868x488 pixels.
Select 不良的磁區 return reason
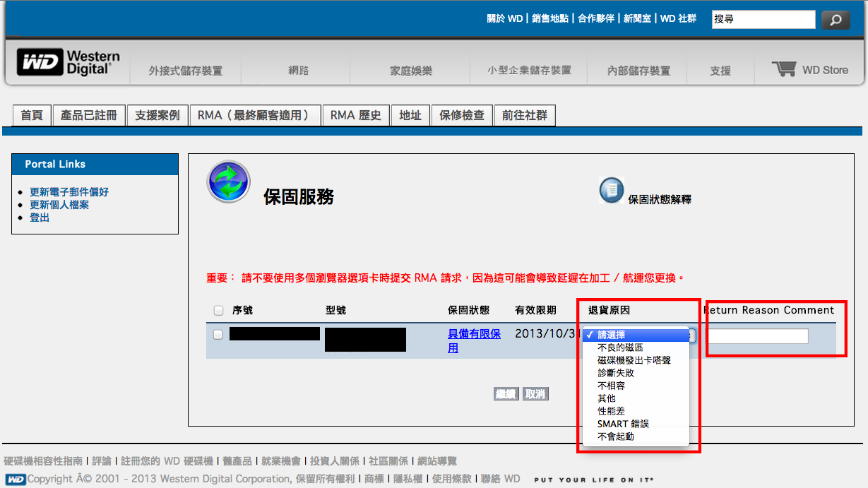[x=636, y=347]
